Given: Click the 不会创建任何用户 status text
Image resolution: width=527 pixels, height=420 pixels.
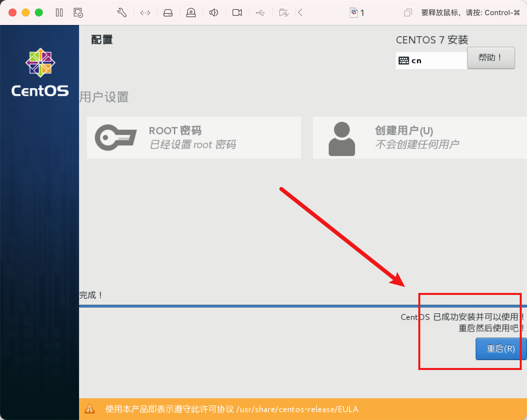Looking at the screenshot, I should 417,144.
